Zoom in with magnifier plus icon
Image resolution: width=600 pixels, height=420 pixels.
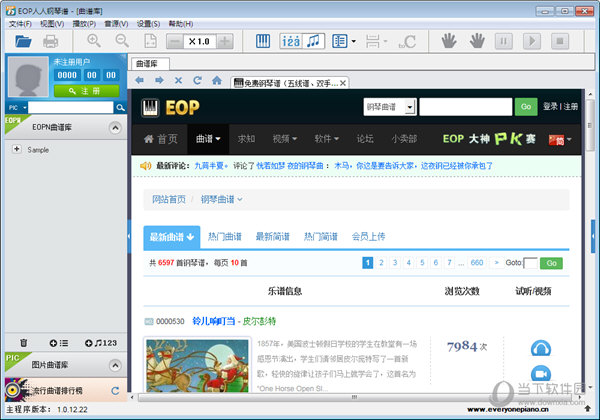coord(94,41)
